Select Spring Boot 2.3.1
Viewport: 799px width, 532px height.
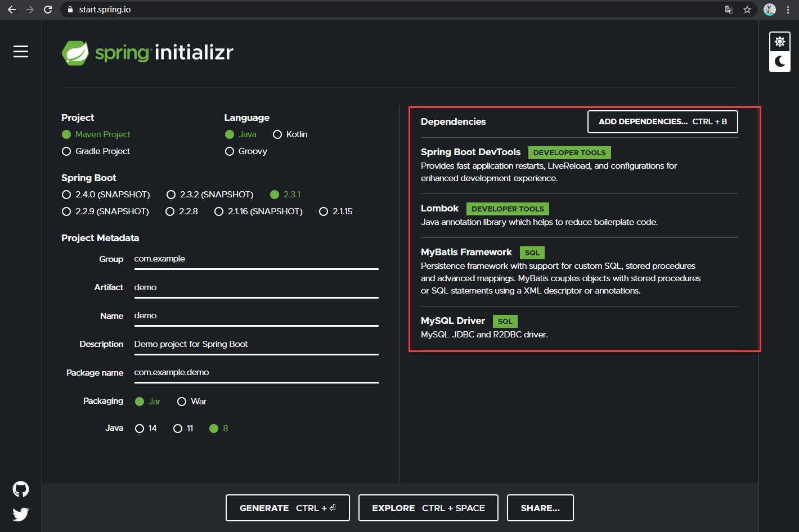tap(285, 195)
